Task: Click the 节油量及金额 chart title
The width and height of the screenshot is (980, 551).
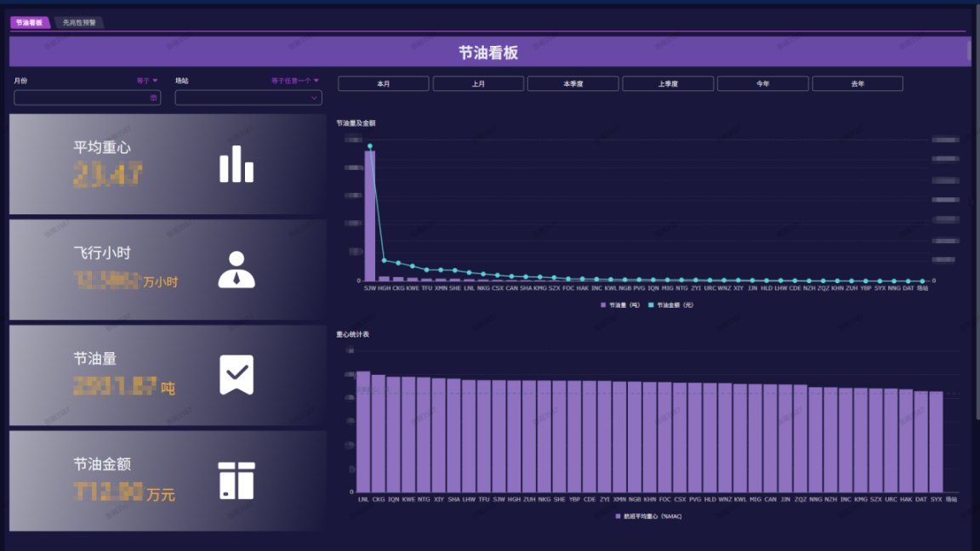Action: (x=356, y=123)
